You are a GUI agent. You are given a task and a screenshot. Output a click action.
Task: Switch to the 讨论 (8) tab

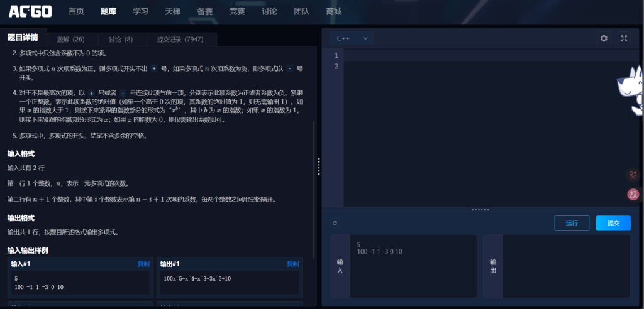pyautogui.click(x=120, y=40)
